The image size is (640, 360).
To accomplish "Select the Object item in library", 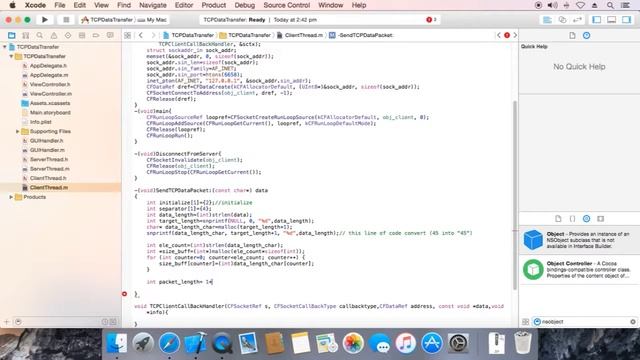I will (x=580, y=240).
